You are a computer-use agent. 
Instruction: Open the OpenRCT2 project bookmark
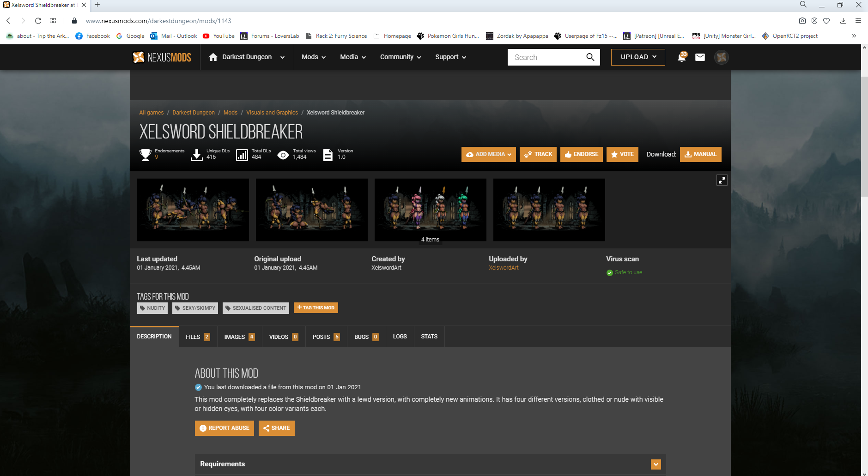[790, 36]
